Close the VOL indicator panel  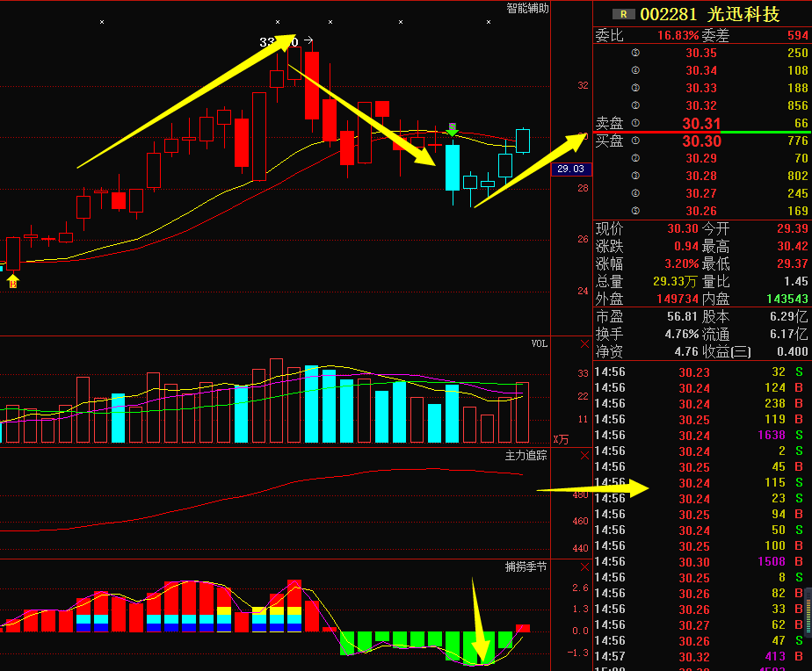(x=585, y=344)
